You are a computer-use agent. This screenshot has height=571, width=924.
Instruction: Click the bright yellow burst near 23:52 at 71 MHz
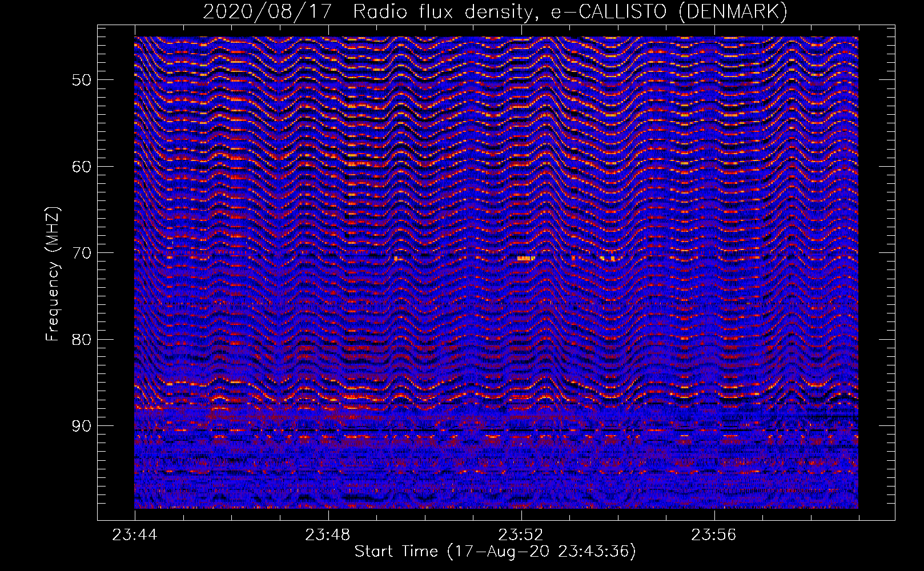(526, 259)
